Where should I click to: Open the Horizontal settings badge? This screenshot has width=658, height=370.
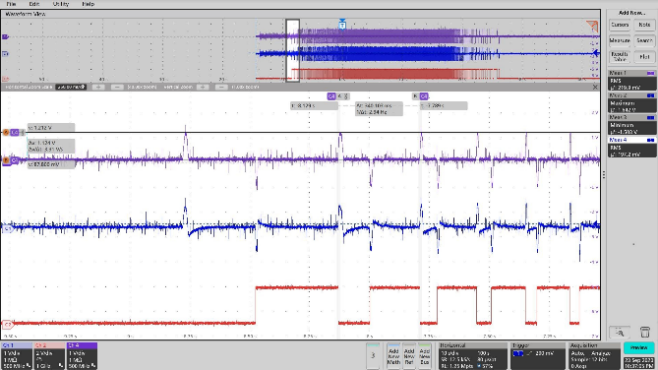[473, 356]
